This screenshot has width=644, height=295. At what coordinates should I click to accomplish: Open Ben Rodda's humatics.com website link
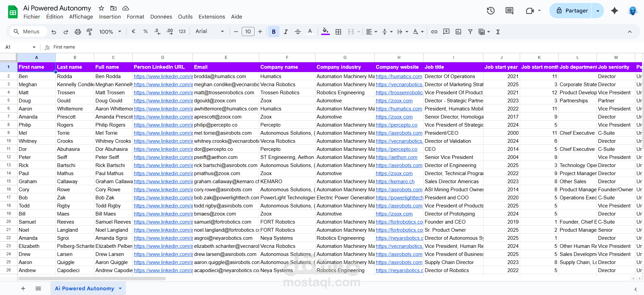point(399,76)
